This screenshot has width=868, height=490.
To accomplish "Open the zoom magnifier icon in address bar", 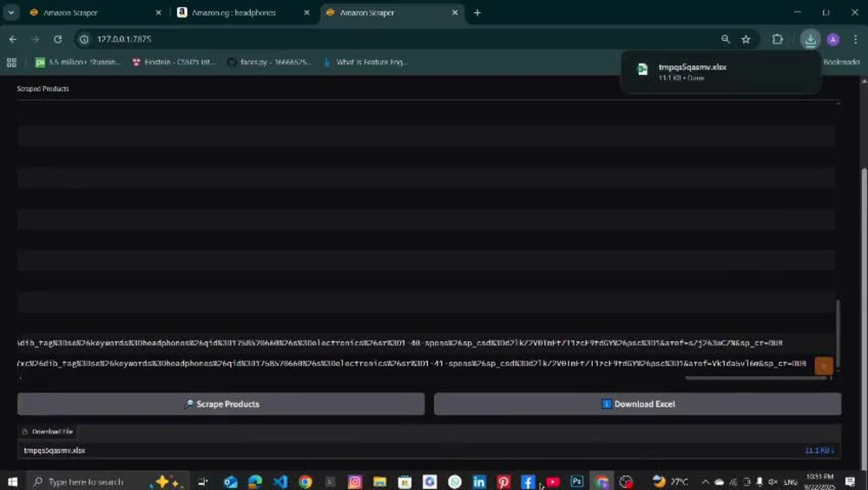I will click(725, 39).
